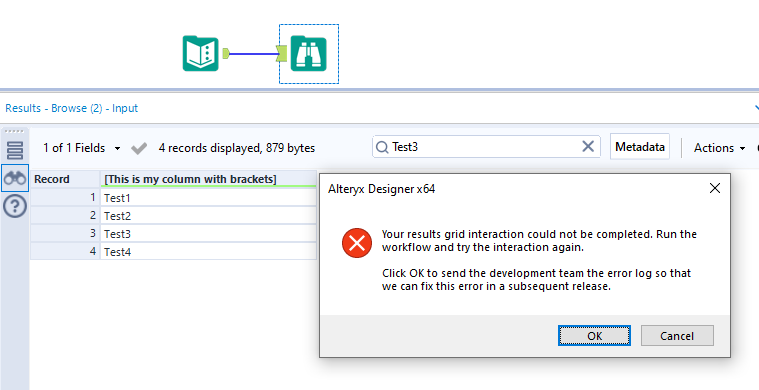
Task: Click the bracketed column header
Action: pos(209,179)
